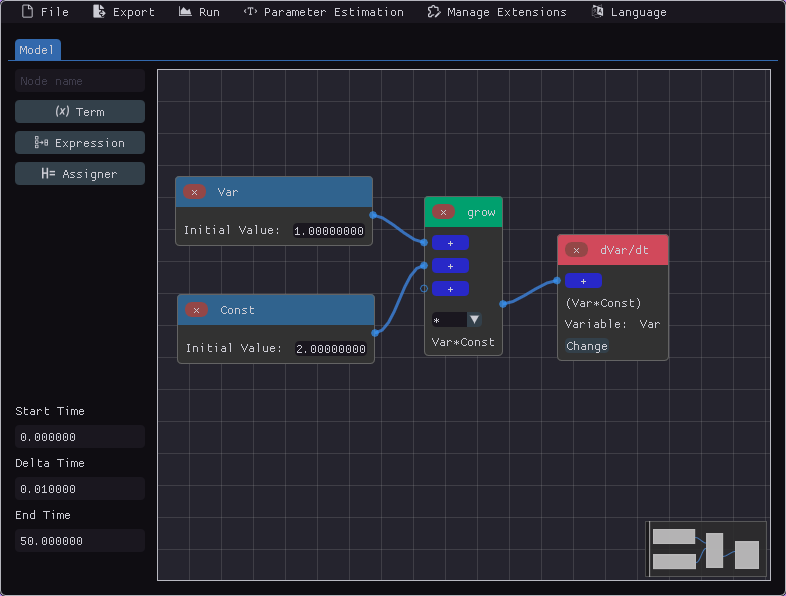Edit the Const initial value field

[331, 348]
